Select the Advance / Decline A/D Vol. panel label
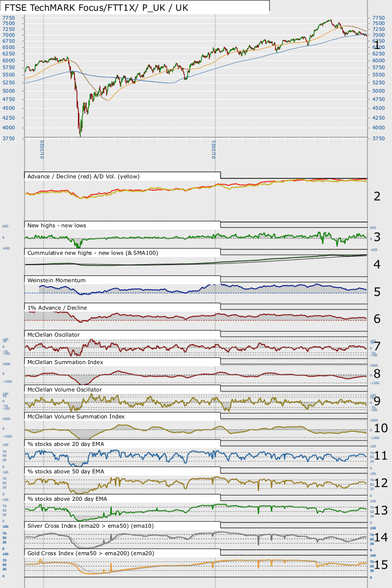 (x=84, y=176)
